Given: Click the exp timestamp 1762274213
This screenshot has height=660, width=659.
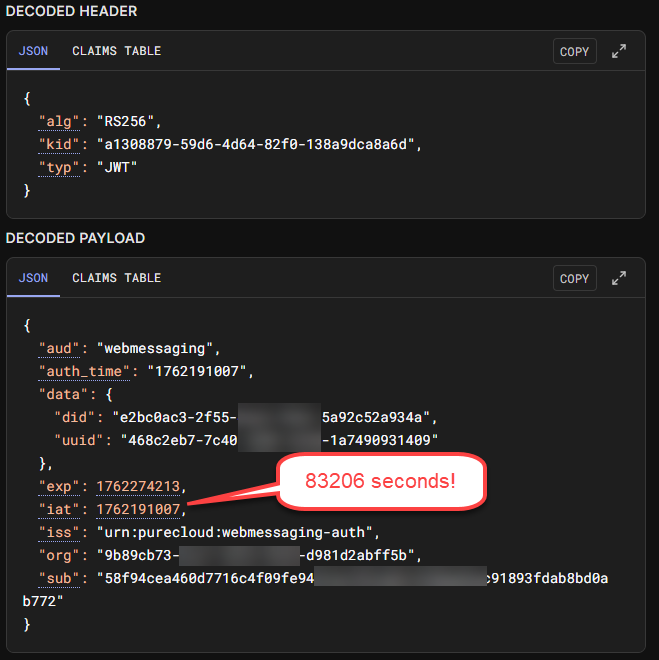Looking at the screenshot, I should tap(138, 487).
